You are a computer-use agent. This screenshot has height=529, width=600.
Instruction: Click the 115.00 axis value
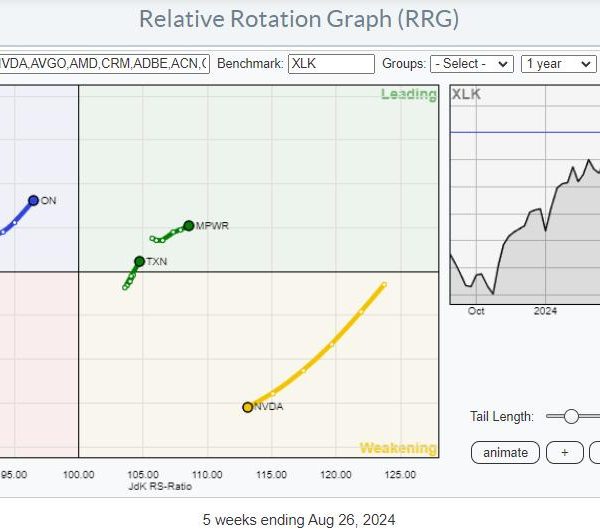pos(271,475)
